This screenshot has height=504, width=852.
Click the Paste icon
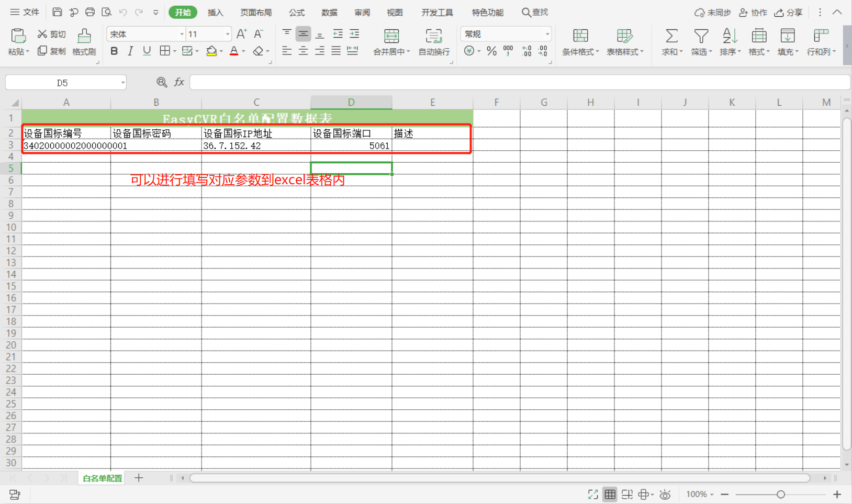pyautogui.click(x=18, y=36)
